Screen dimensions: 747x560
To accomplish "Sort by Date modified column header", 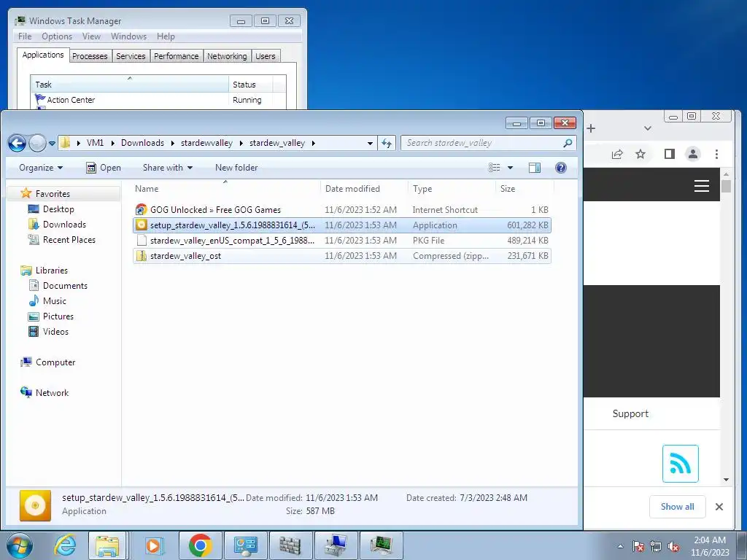I will click(365, 189).
